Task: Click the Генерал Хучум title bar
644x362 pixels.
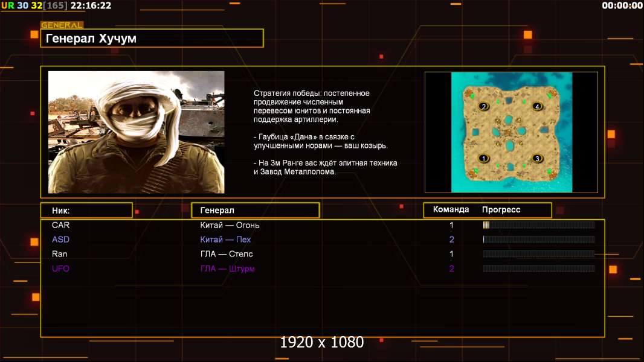Action: [152, 39]
